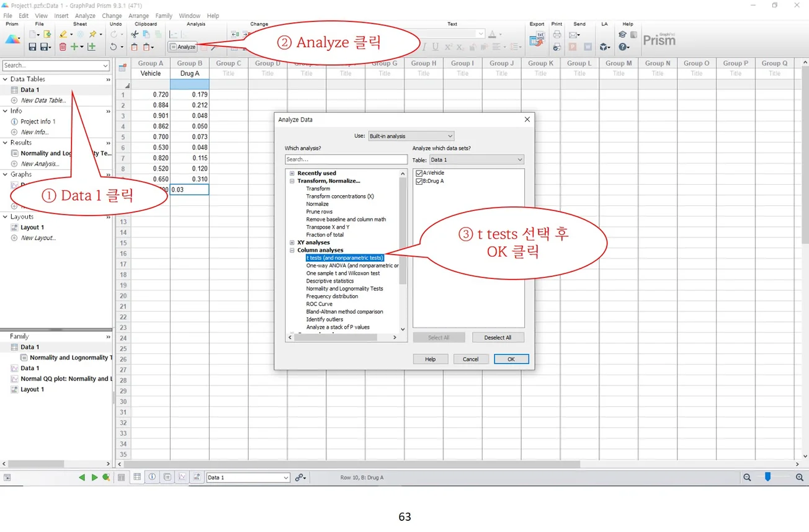Click the Copy icon in Clipboard group
The image size is (809, 532).
[146, 34]
